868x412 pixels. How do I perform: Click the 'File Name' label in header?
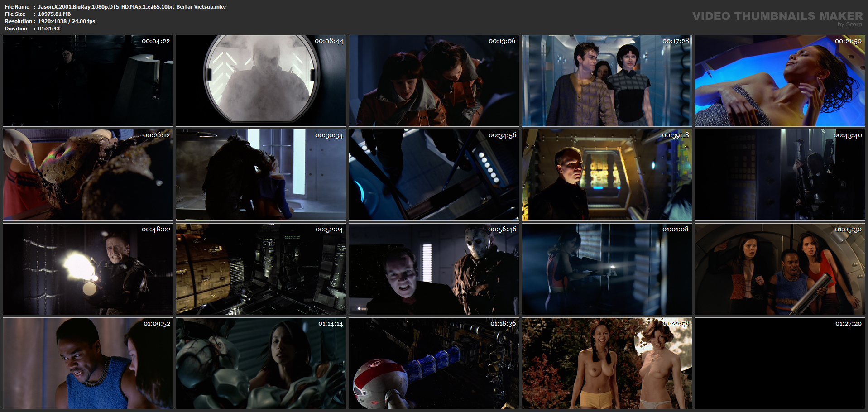pos(17,7)
